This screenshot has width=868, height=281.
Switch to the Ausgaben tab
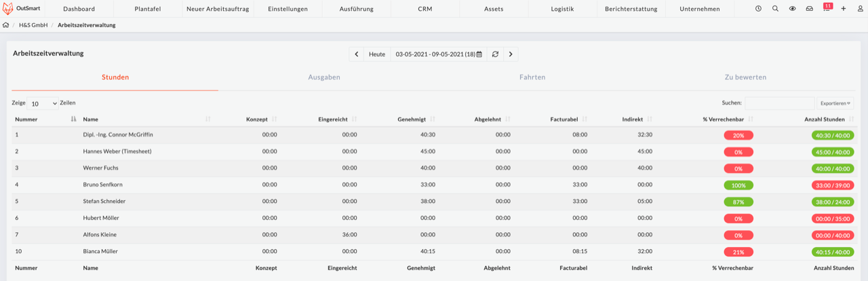pyautogui.click(x=324, y=77)
